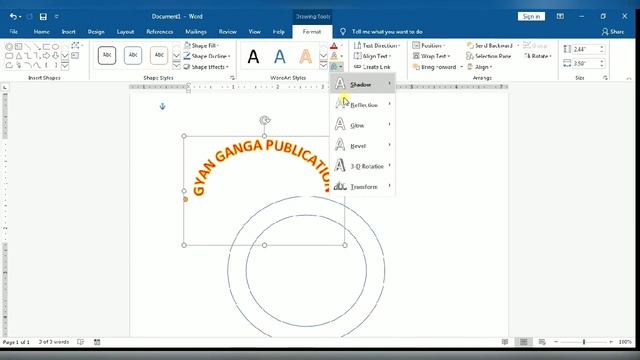This screenshot has width=640, height=360.
Task: Click the Text Fill red A icon
Action: click(334, 46)
